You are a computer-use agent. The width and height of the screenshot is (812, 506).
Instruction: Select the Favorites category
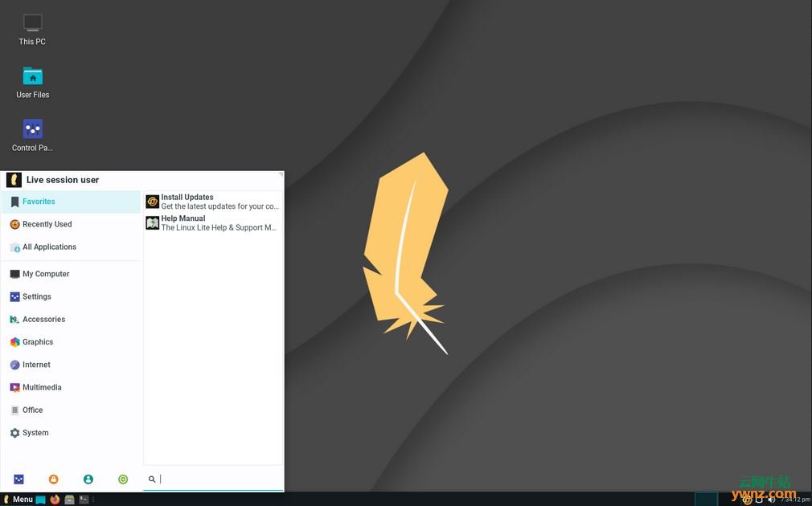tap(71, 202)
